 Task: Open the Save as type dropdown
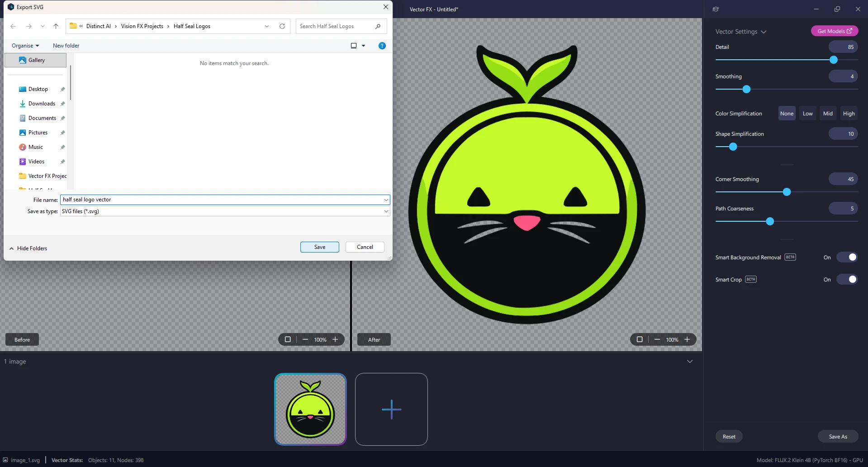(386, 211)
